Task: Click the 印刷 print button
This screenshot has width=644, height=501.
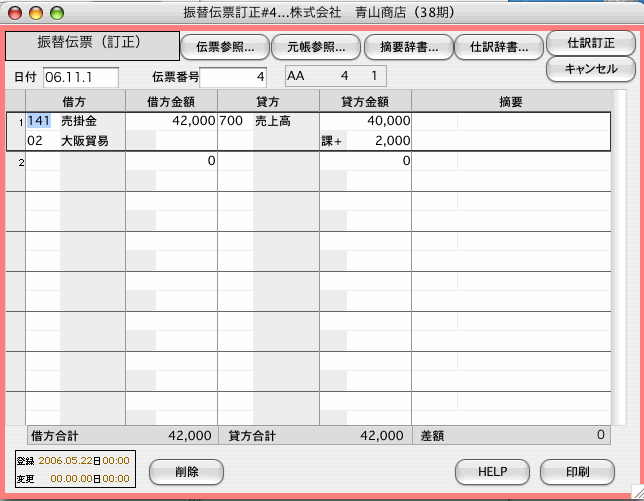Action: [x=577, y=472]
